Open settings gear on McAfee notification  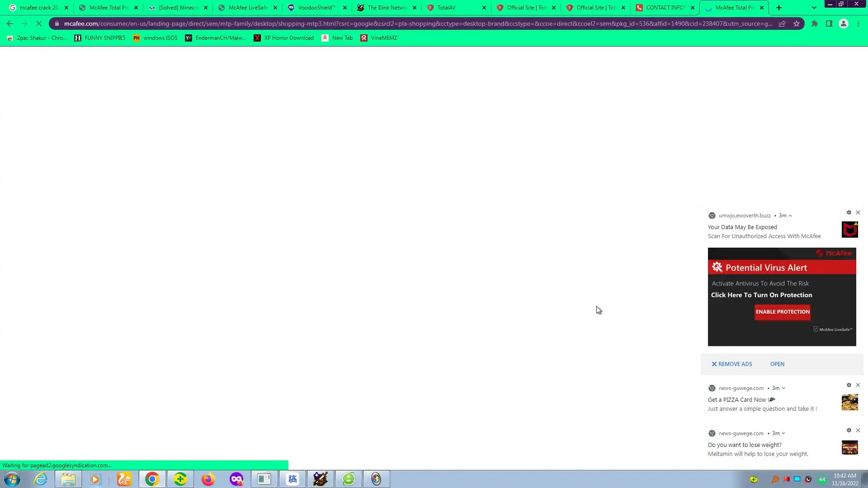(x=849, y=212)
